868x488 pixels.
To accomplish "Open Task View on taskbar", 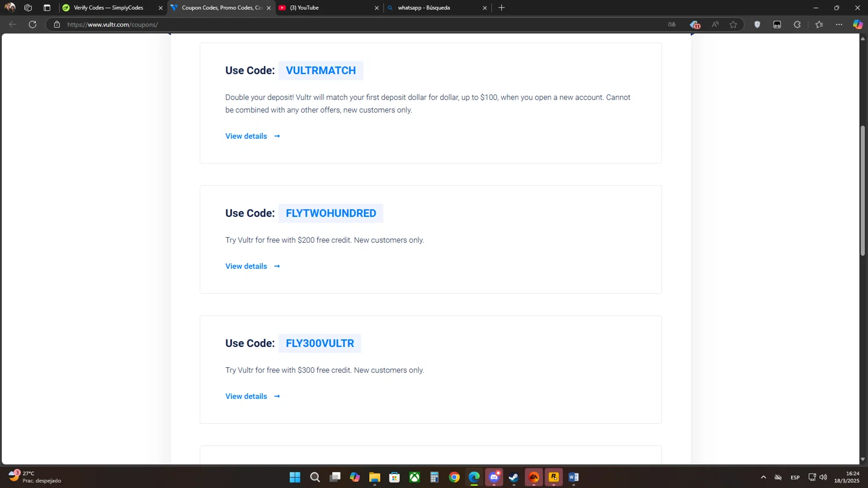I will coord(335,477).
